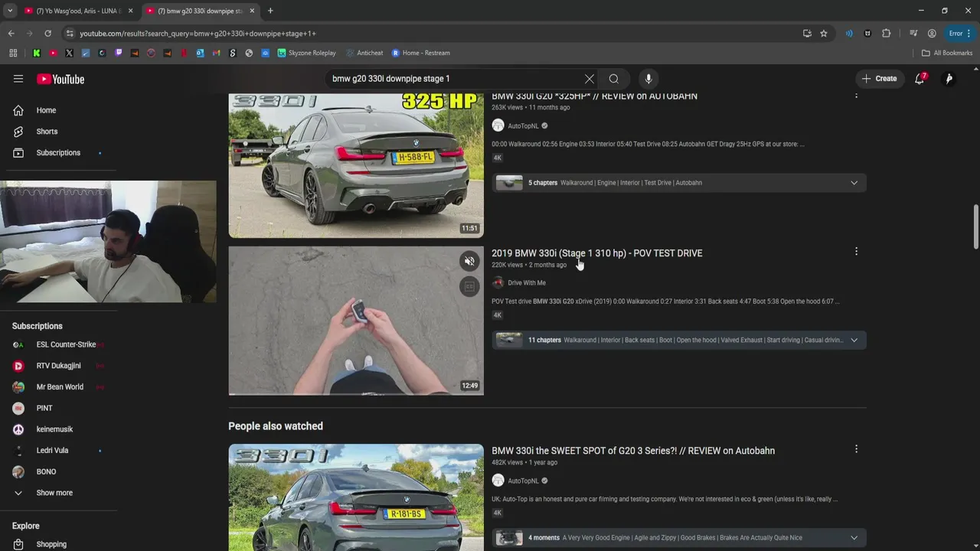This screenshot has width=980, height=551.
Task: Open the YouTube guide hamburger menu
Action: pyautogui.click(x=18, y=79)
